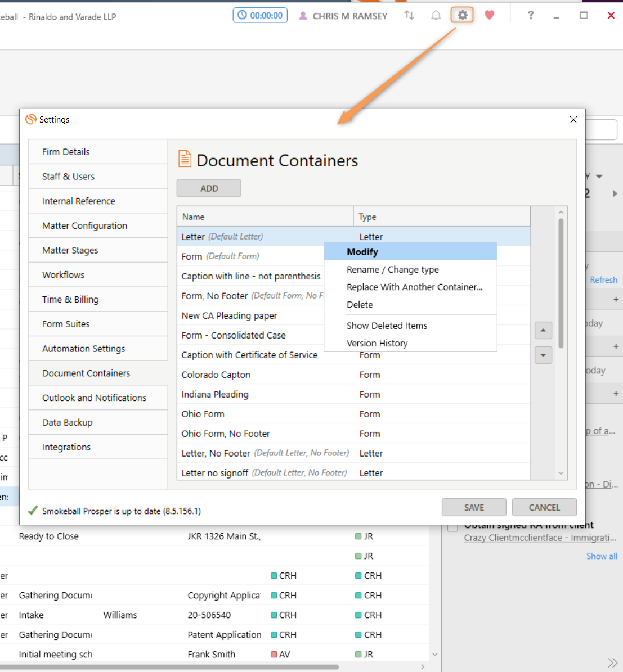Click the Copyright Applica matter cell
Viewport: 623px width, 672px height.
click(224, 596)
